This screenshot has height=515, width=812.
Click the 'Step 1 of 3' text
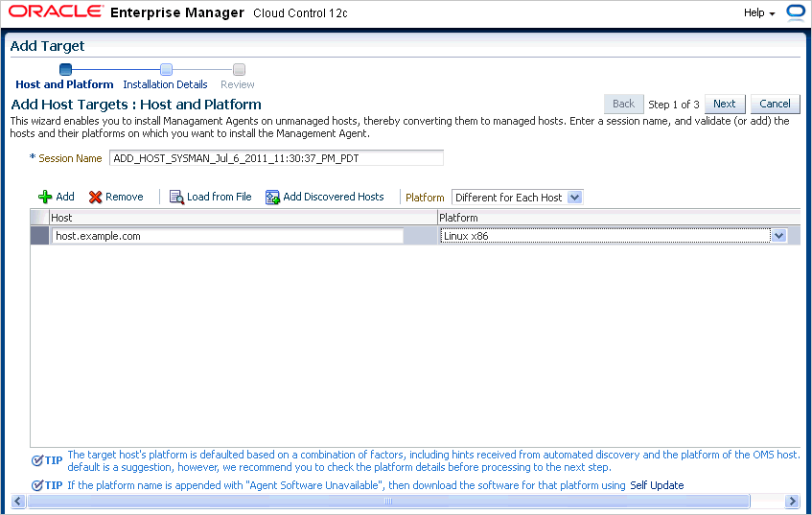pos(674,105)
